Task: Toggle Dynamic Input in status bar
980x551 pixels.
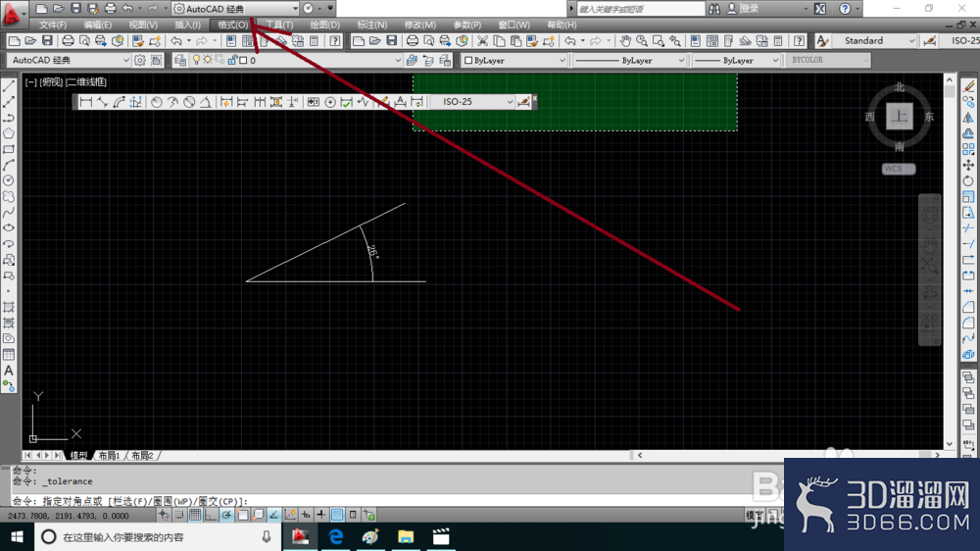Action: coord(306,515)
